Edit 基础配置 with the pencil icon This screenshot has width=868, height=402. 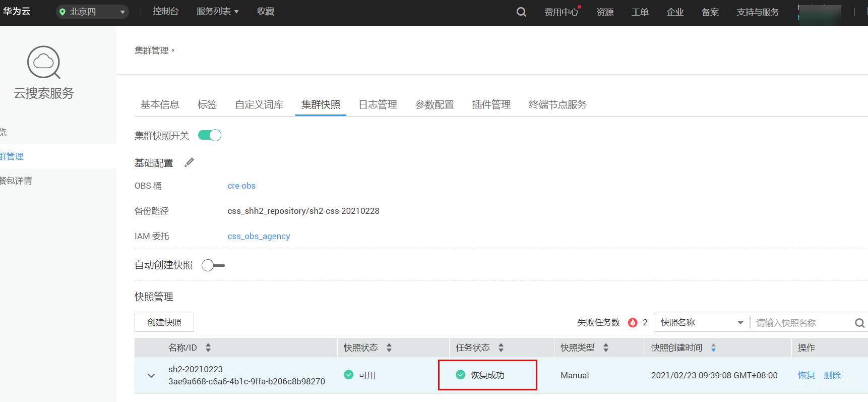point(189,162)
